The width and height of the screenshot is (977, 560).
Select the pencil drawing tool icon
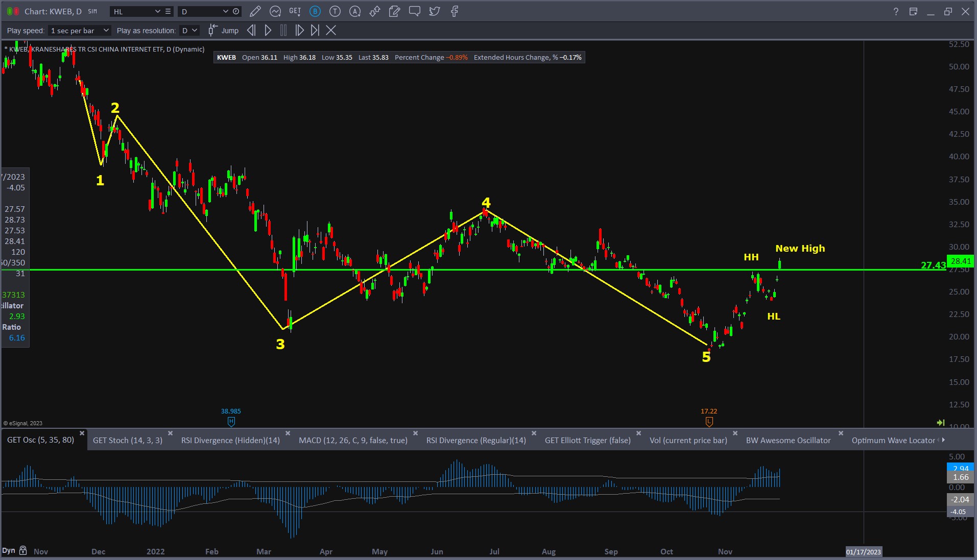tap(255, 11)
